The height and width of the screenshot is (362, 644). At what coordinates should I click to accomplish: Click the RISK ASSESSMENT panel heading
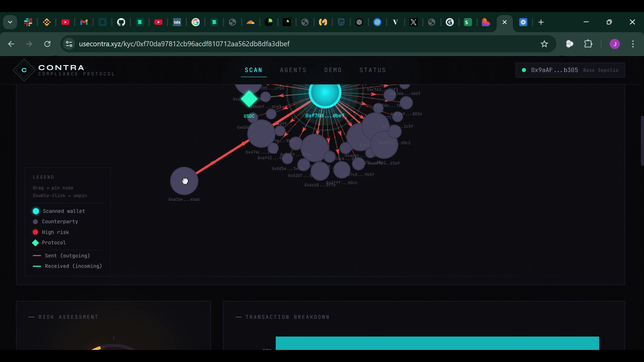click(68, 317)
